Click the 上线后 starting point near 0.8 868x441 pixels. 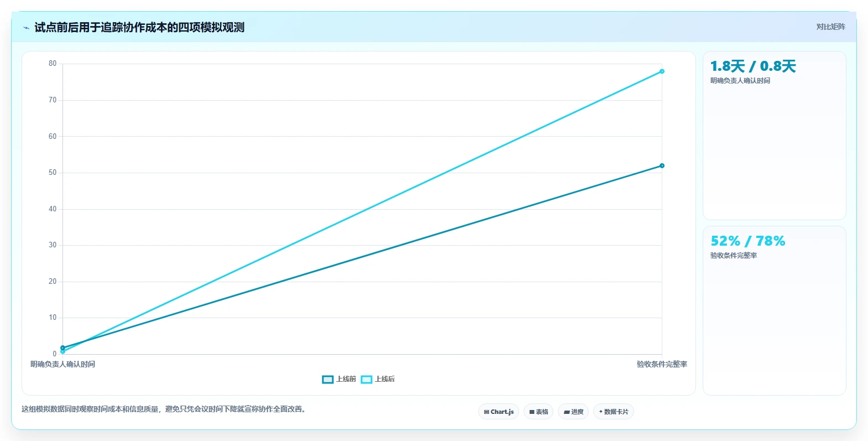tap(62, 351)
